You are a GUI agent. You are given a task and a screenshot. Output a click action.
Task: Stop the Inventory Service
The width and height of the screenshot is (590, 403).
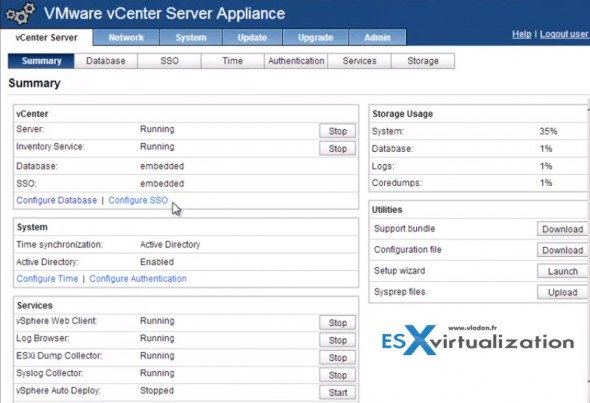[x=338, y=149]
